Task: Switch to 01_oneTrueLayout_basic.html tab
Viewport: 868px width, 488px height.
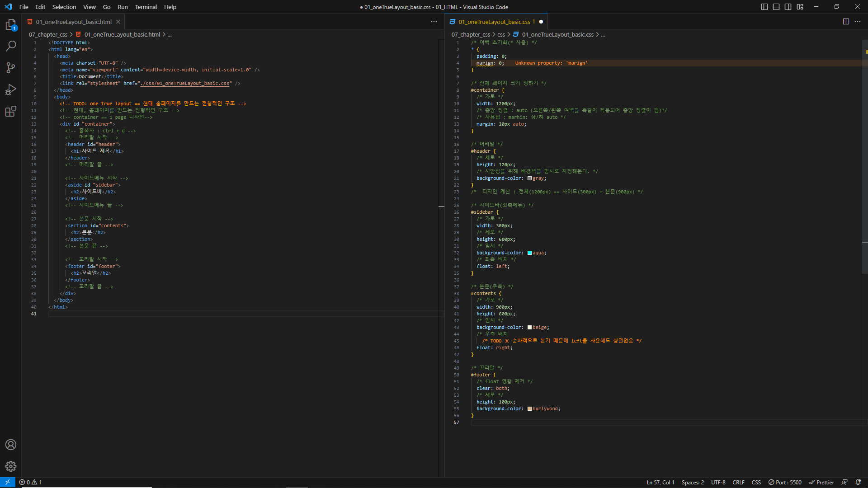Action: tap(74, 22)
